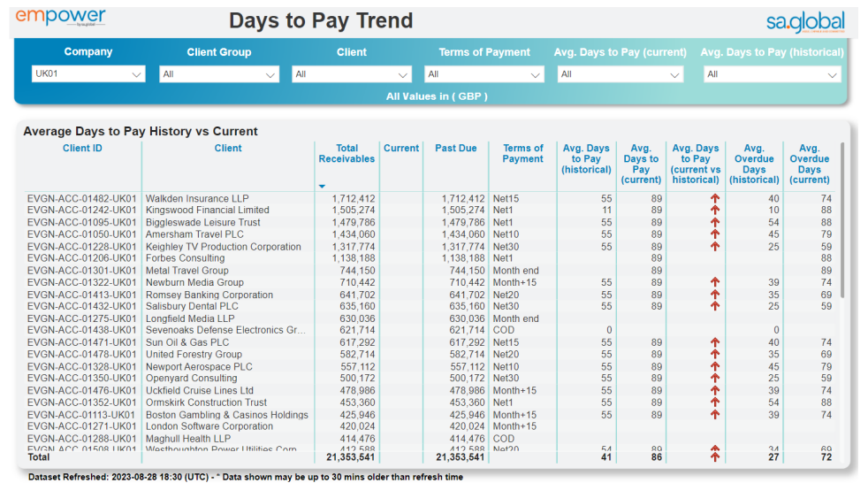Click the sort arrow under Total Receivables
The image size is (868, 483).
322,187
